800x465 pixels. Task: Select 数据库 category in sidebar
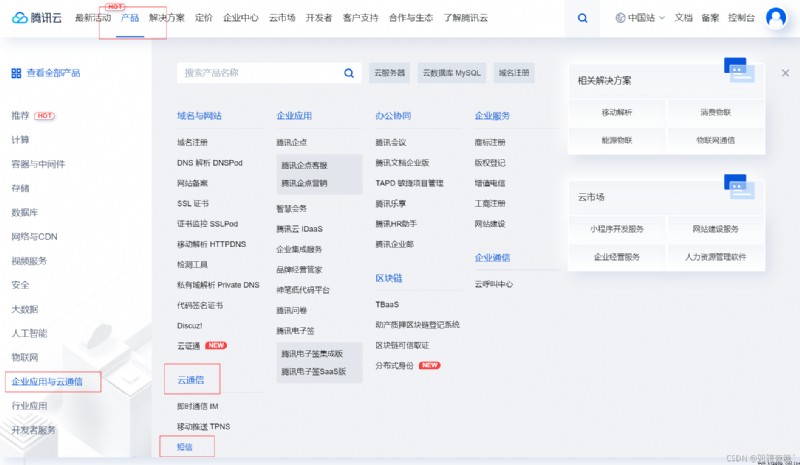[x=24, y=212]
